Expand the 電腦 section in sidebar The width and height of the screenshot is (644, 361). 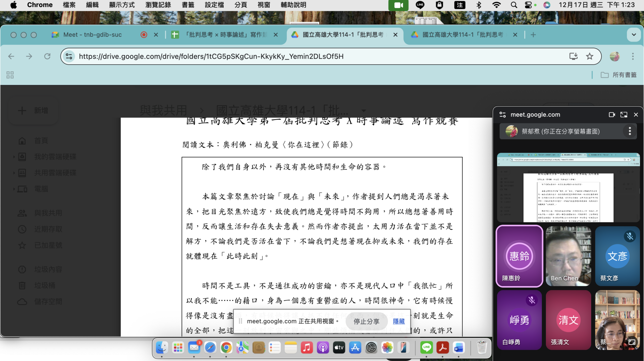pyautogui.click(x=14, y=189)
